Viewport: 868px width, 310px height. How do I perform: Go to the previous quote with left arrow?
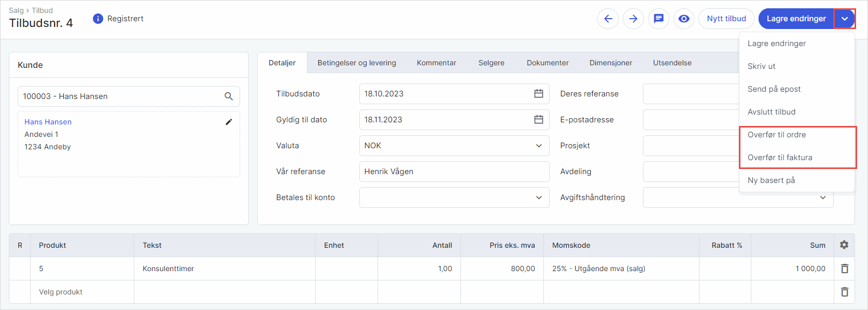(608, 19)
